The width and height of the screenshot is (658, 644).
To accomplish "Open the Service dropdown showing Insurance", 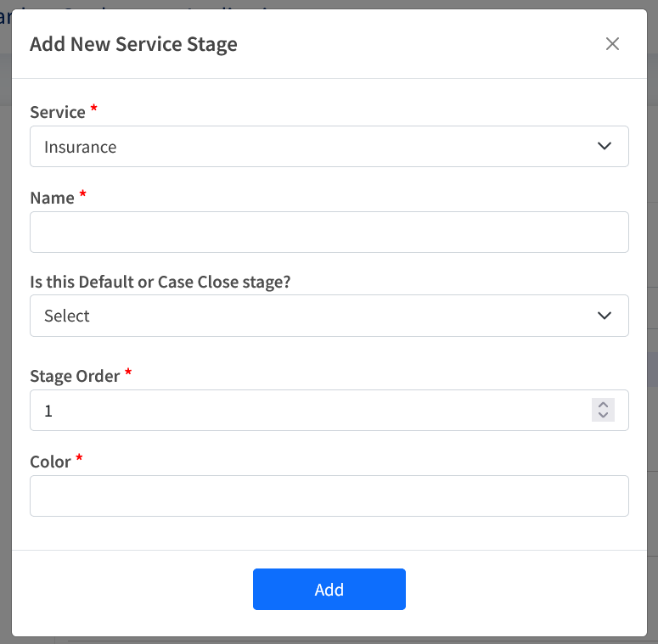I will click(329, 147).
